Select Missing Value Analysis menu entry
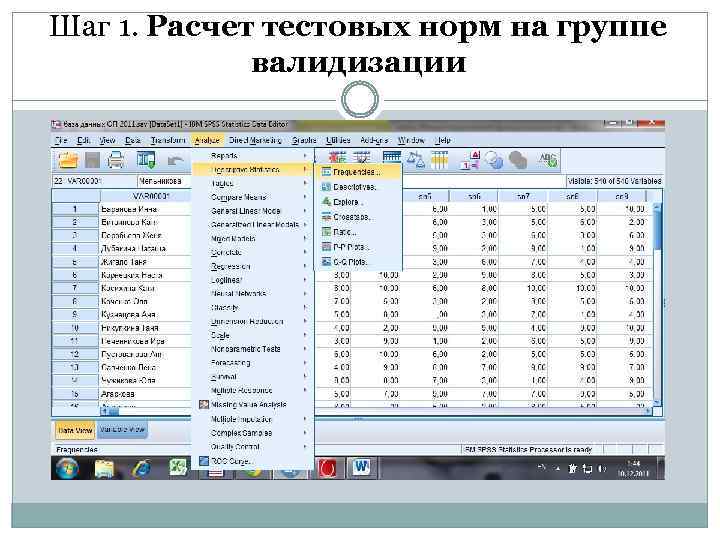The height and width of the screenshot is (540, 720). coord(253,405)
